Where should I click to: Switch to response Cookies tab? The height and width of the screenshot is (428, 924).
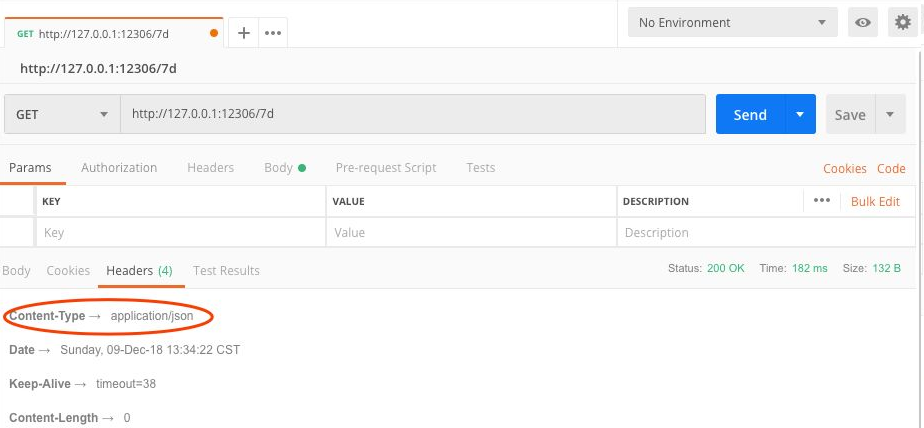tap(68, 271)
